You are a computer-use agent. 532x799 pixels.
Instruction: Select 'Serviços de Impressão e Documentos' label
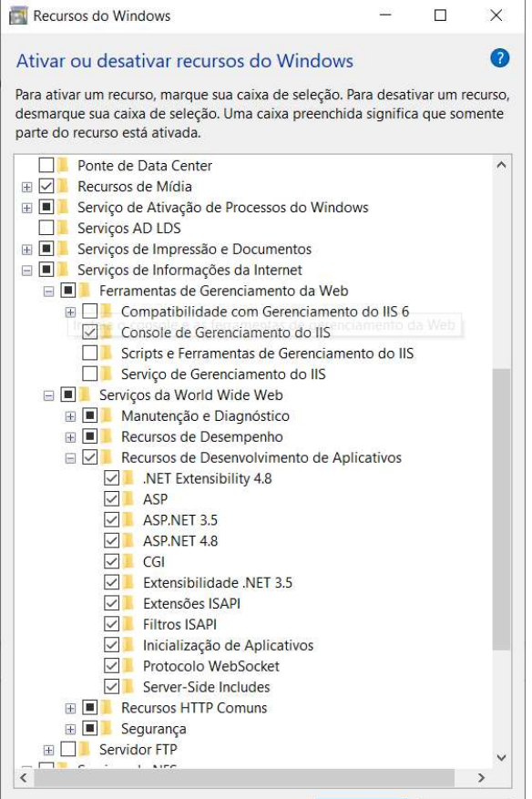pos(194,249)
